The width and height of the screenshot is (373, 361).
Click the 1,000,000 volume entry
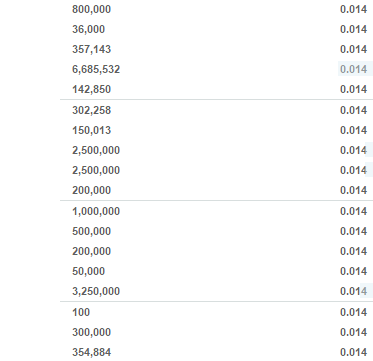click(96, 211)
